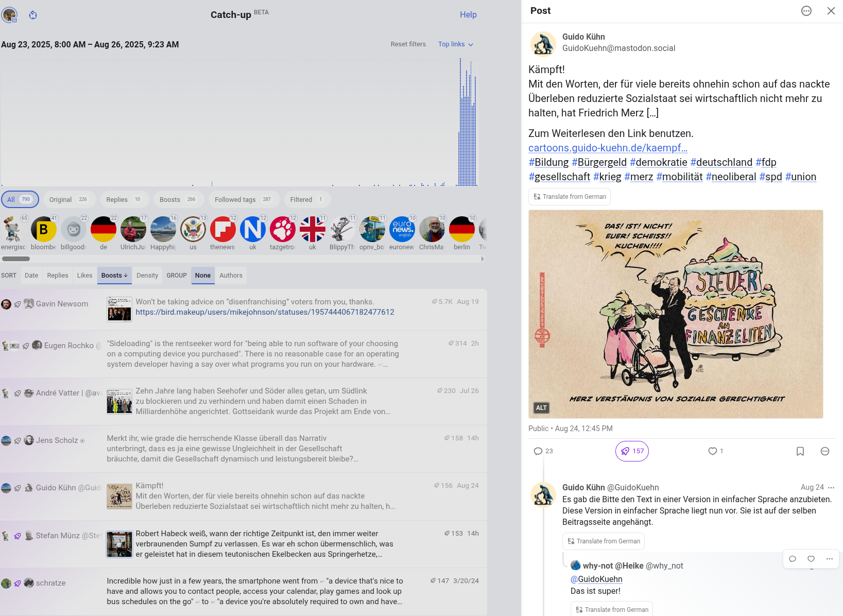Sort posts by Replies count

pyautogui.click(x=58, y=276)
